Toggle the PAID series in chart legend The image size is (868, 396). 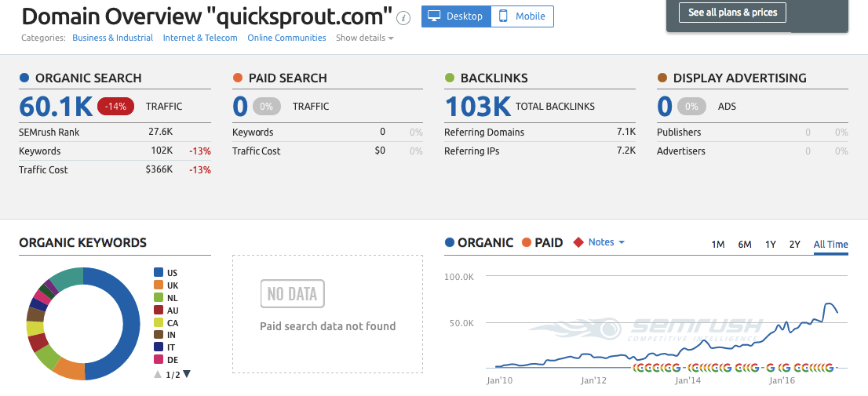[542, 242]
